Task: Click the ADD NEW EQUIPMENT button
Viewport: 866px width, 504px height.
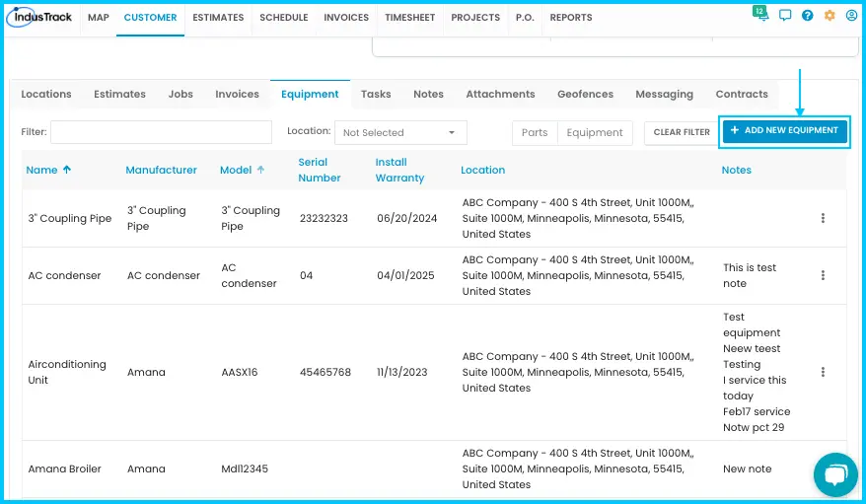Action: coord(785,131)
